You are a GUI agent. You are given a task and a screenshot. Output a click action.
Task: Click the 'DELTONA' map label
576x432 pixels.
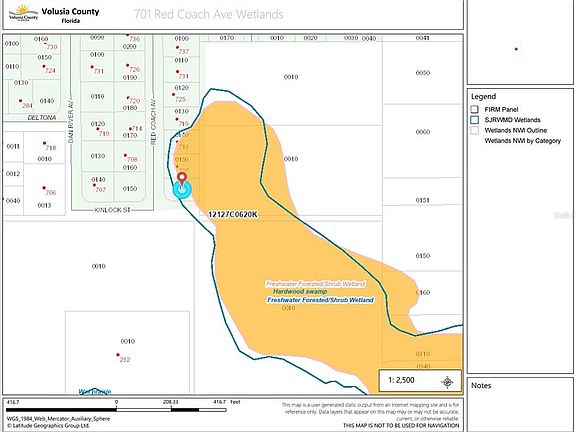(x=42, y=118)
